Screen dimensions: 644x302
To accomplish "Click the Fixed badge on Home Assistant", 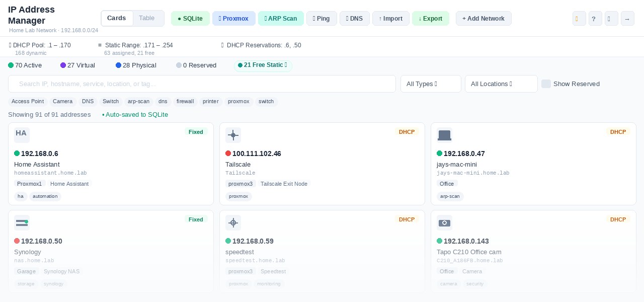I will pyautogui.click(x=196, y=132).
